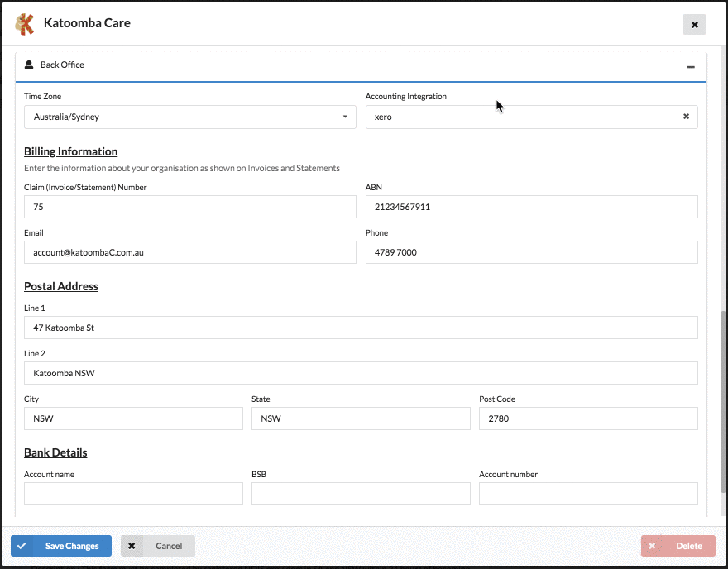This screenshot has height=569, width=728.
Task: Close the Katoomba Care dialog
Action: tap(694, 25)
